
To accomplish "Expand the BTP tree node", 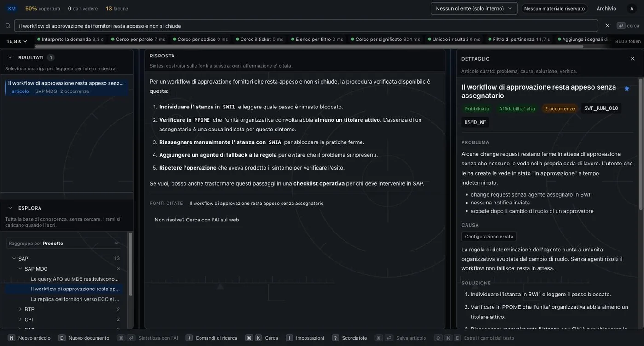I will click(20, 309).
